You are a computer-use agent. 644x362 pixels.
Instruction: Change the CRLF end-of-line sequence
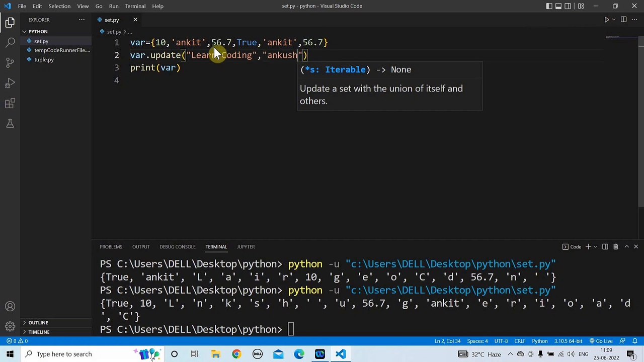[x=520, y=341]
